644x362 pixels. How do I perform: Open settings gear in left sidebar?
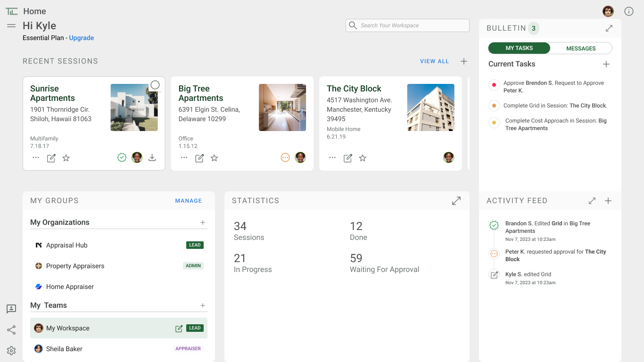coord(11,351)
